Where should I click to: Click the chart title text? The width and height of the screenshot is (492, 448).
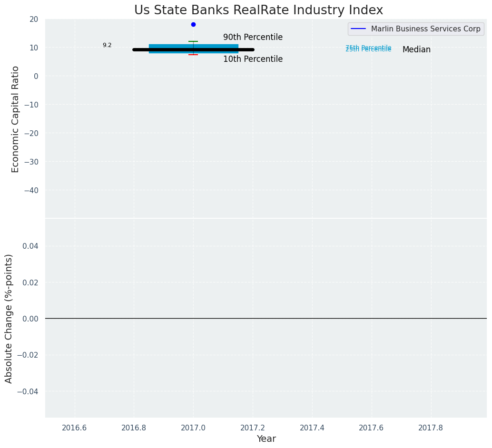[x=258, y=10]
